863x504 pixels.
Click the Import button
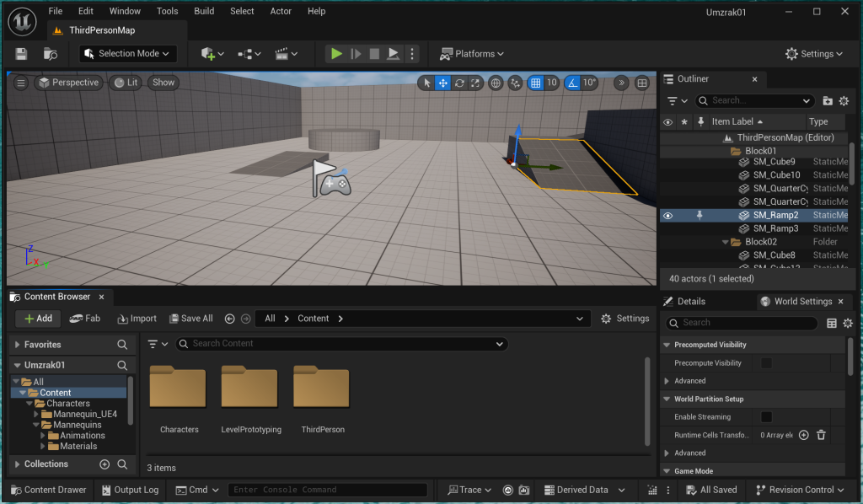(x=137, y=319)
